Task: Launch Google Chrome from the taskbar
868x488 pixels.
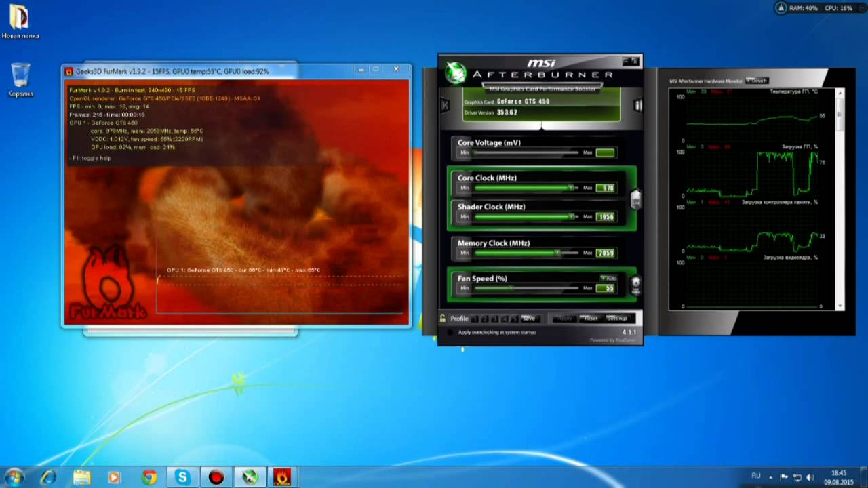Action: pyautogui.click(x=149, y=477)
